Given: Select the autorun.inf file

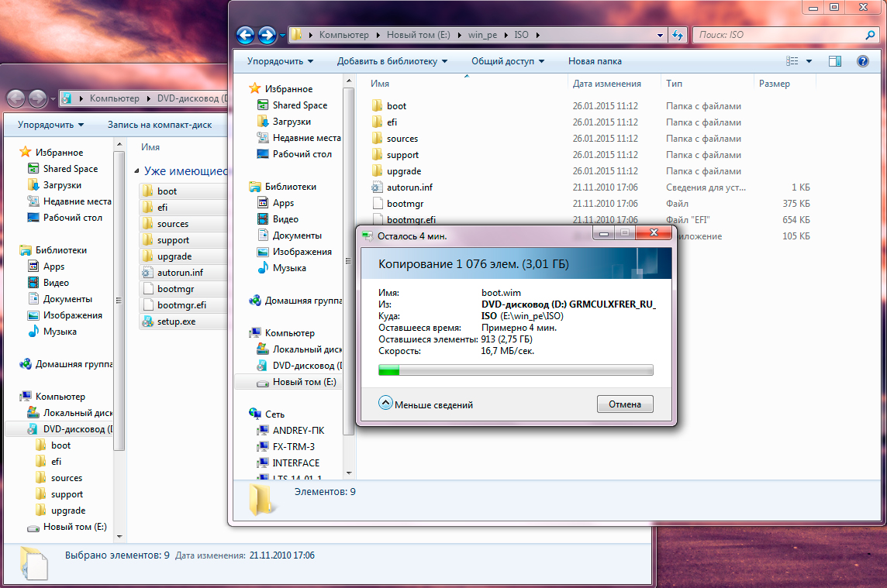Looking at the screenshot, I should click(409, 187).
